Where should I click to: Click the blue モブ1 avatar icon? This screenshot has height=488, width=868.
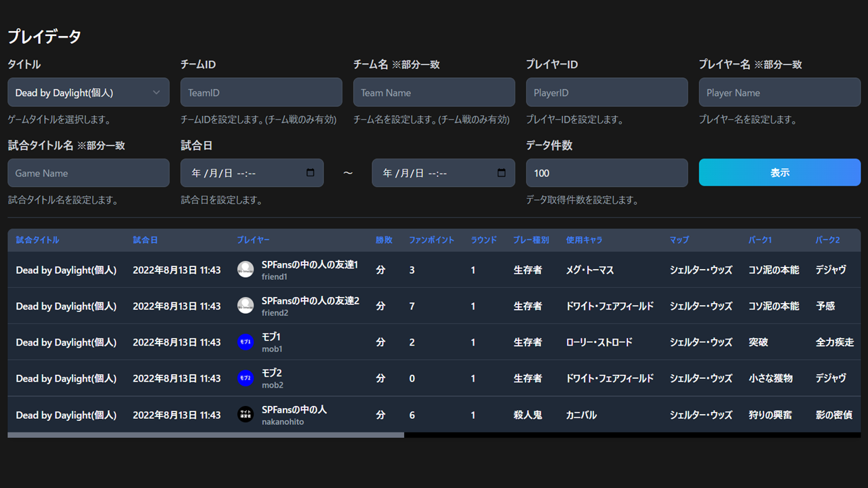click(x=245, y=342)
